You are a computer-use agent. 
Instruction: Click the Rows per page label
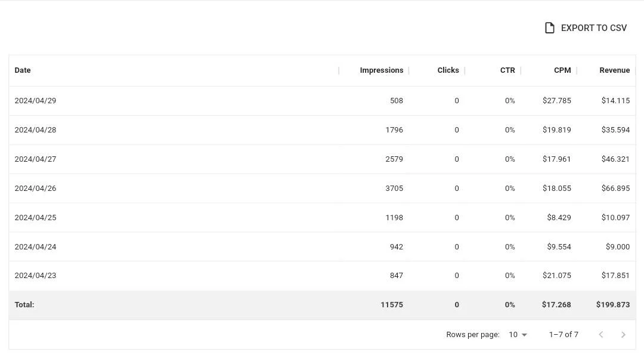[x=473, y=335]
